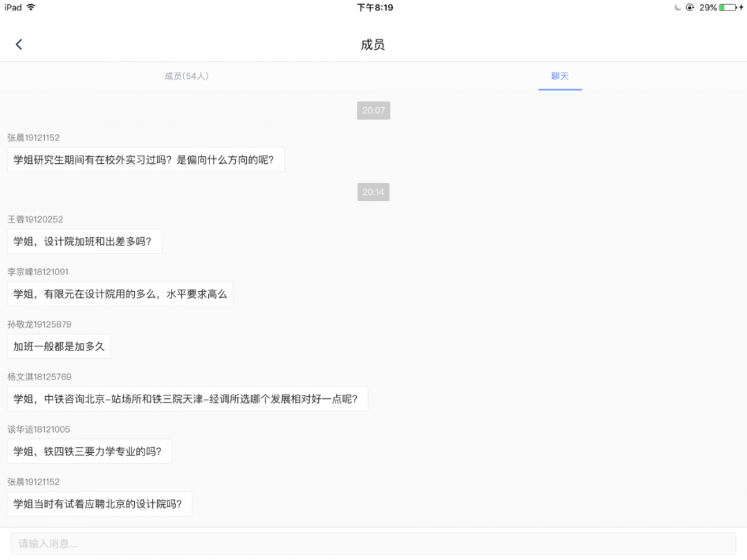Tap message about 铁四铁三要力学专业
747x560 pixels.
(x=89, y=451)
